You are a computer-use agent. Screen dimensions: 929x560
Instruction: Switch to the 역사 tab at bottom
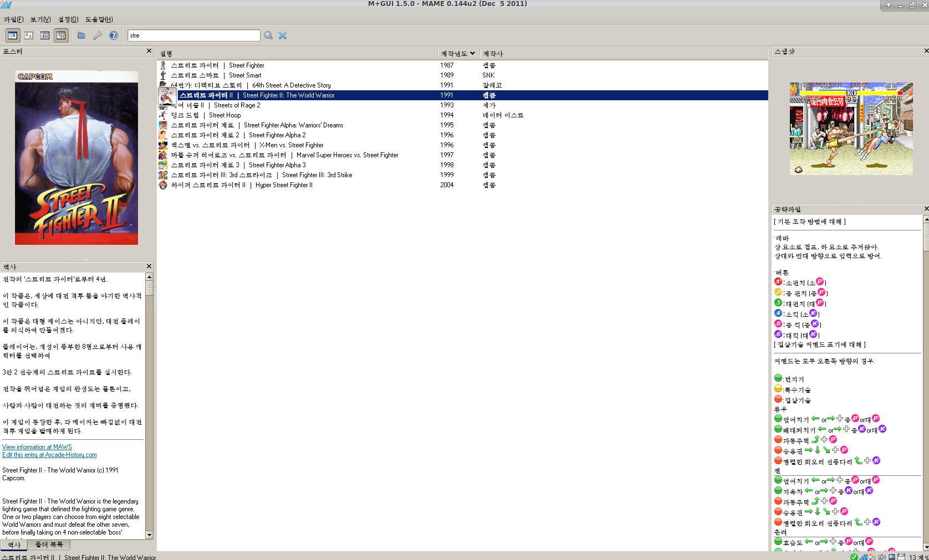pos(14,545)
